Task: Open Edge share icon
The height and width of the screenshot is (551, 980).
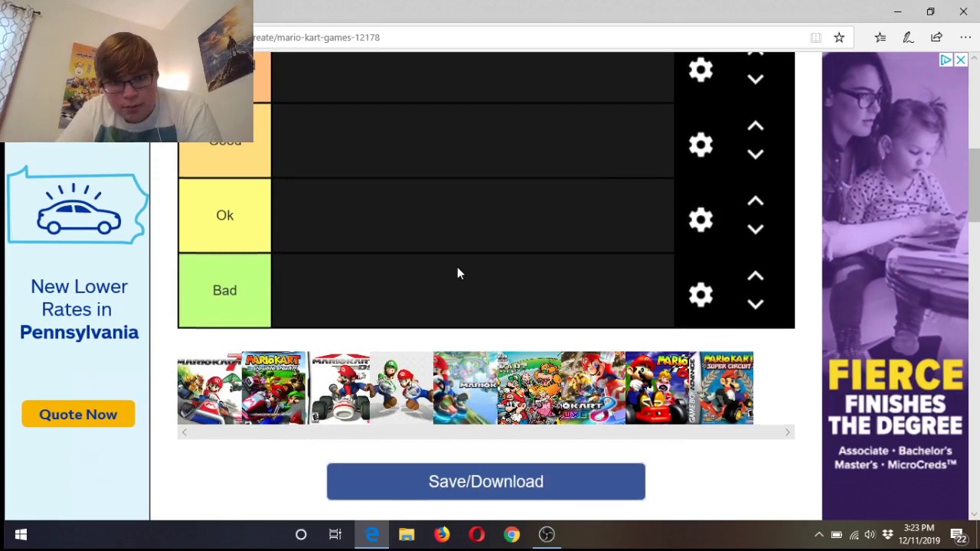Action: pyautogui.click(x=936, y=37)
